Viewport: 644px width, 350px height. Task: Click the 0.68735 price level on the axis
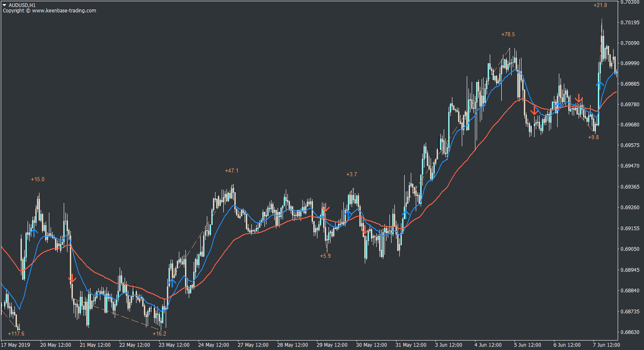630,311
